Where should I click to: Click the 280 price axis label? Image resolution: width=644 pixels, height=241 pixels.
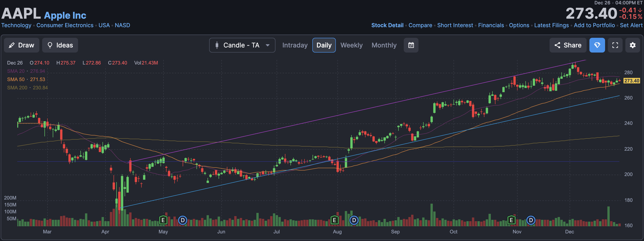(628, 73)
